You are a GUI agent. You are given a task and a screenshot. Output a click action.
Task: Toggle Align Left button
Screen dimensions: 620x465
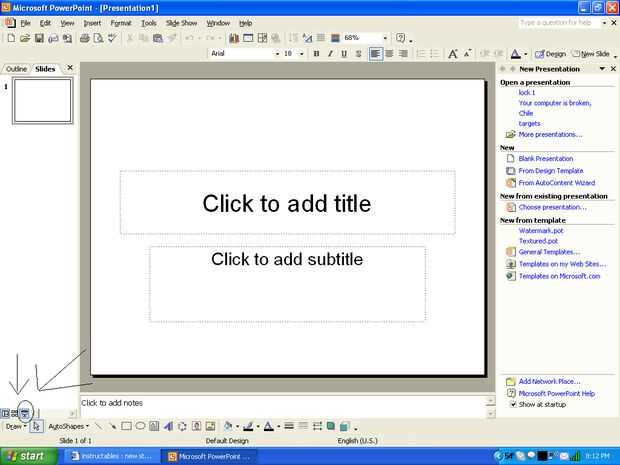(x=376, y=54)
